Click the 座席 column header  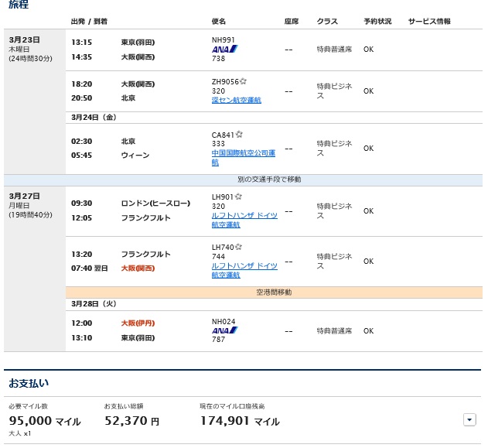(292, 22)
